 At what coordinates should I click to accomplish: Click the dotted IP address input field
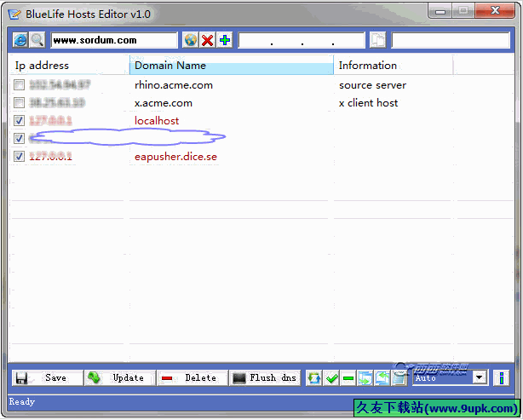[302, 40]
